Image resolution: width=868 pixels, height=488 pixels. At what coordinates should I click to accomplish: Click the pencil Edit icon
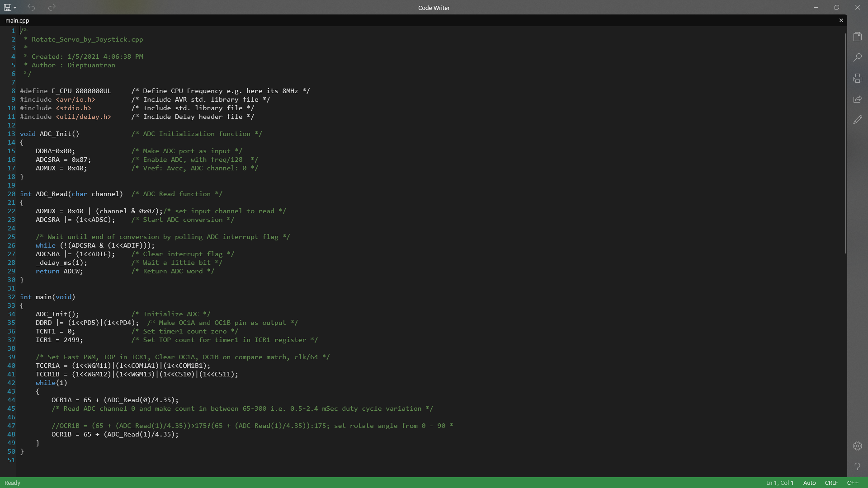[x=858, y=120]
